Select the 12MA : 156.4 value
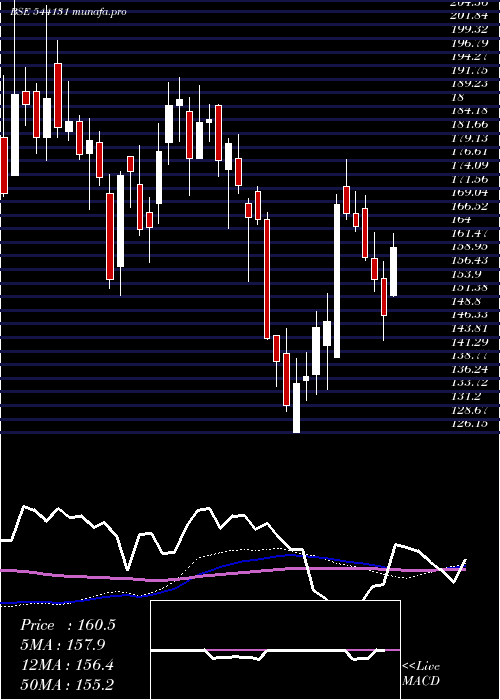 point(67,665)
